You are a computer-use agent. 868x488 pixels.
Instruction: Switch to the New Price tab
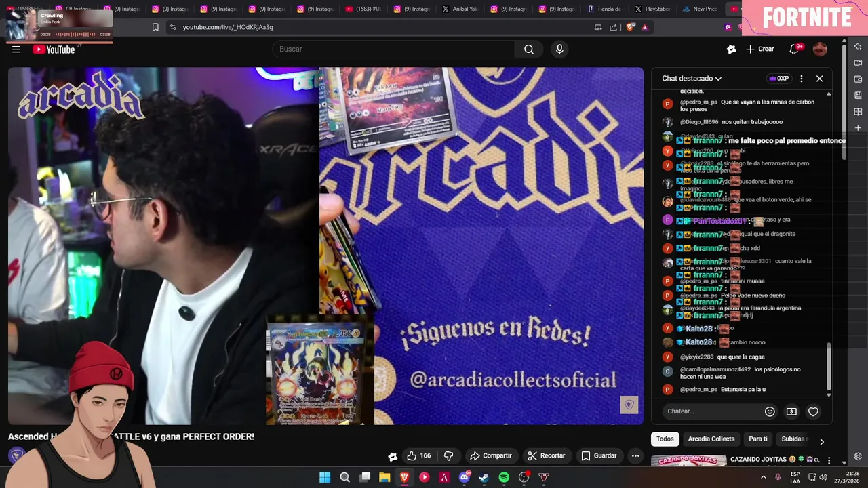pyautogui.click(x=699, y=9)
